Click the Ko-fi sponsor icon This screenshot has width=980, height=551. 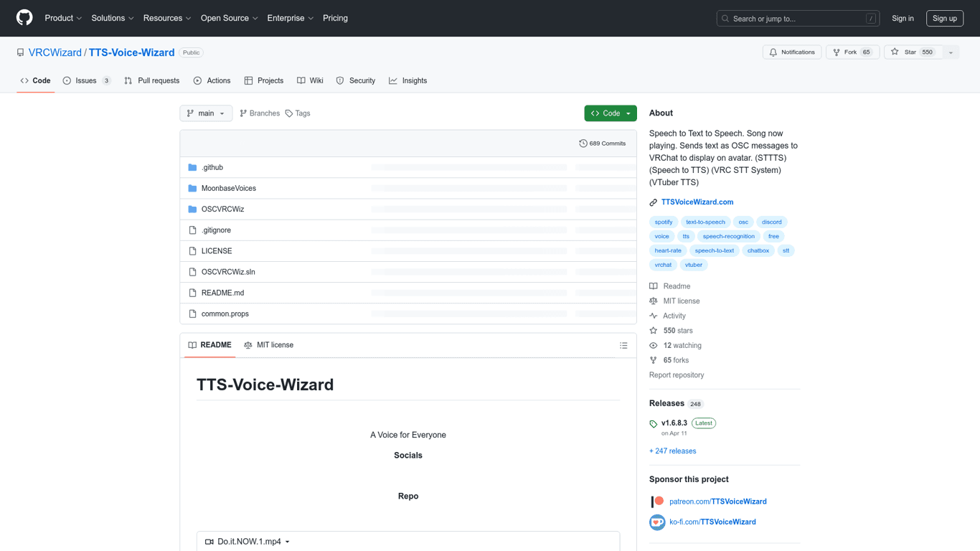(657, 522)
